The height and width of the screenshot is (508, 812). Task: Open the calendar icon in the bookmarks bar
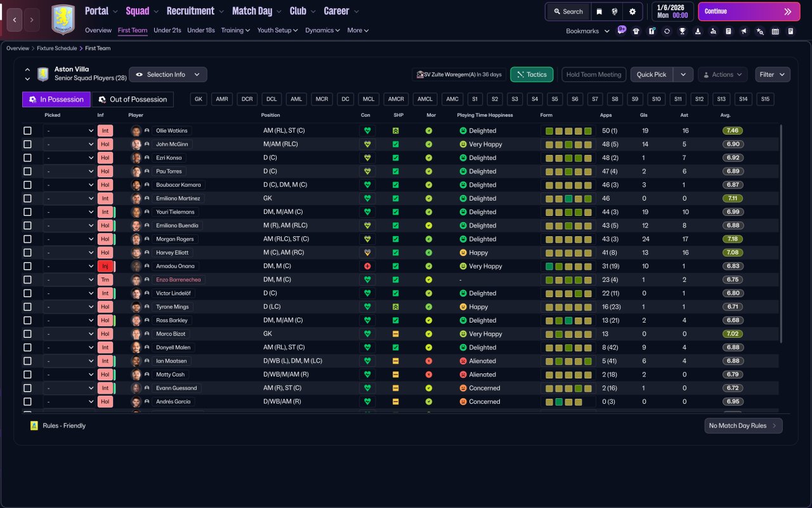click(x=775, y=31)
